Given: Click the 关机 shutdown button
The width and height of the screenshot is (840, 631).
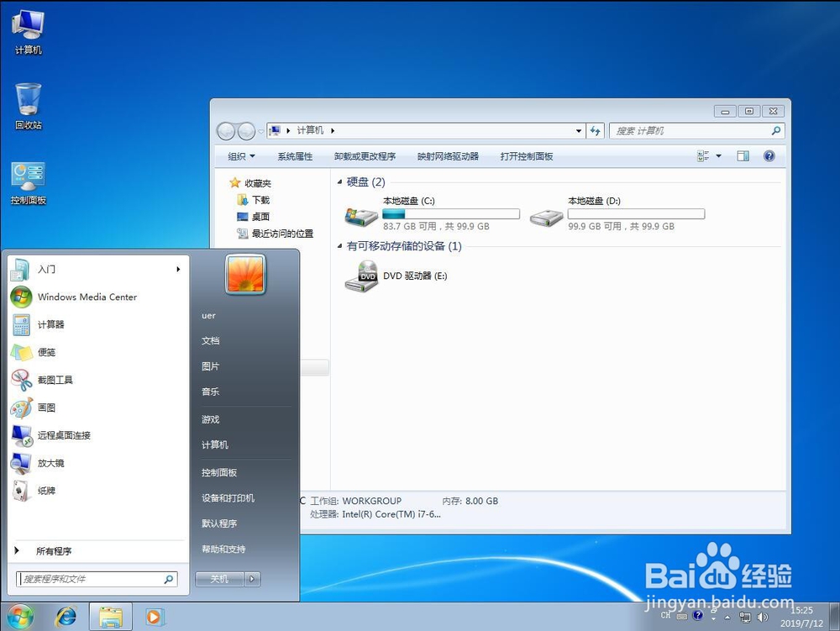Looking at the screenshot, I should (x=219, y=579).
